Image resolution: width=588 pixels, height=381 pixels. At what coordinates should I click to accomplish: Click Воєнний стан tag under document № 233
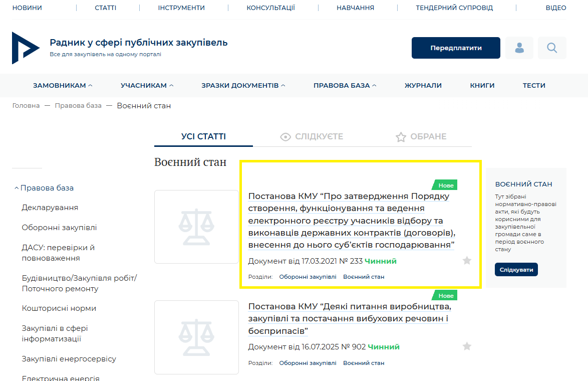click(364, 277)
